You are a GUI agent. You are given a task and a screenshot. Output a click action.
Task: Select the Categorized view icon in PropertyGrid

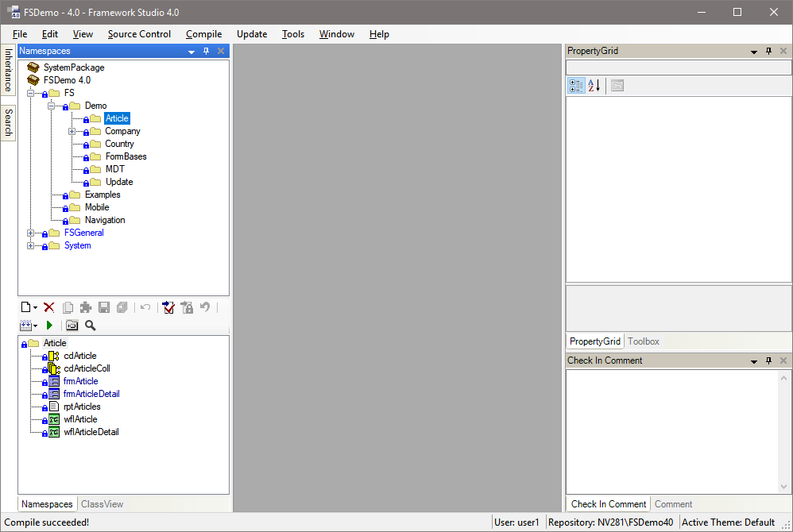click(576, 85)
